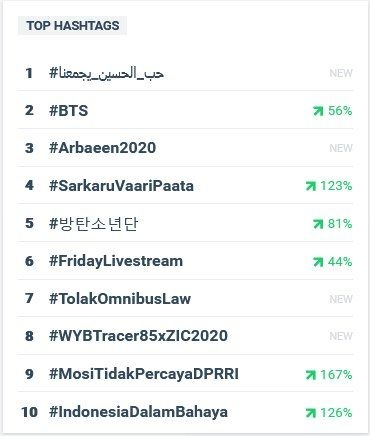Screen dimensions: 370x436
Task: Select the #SarkaruVaariPaata hashtag
Action: coord(121,186)
